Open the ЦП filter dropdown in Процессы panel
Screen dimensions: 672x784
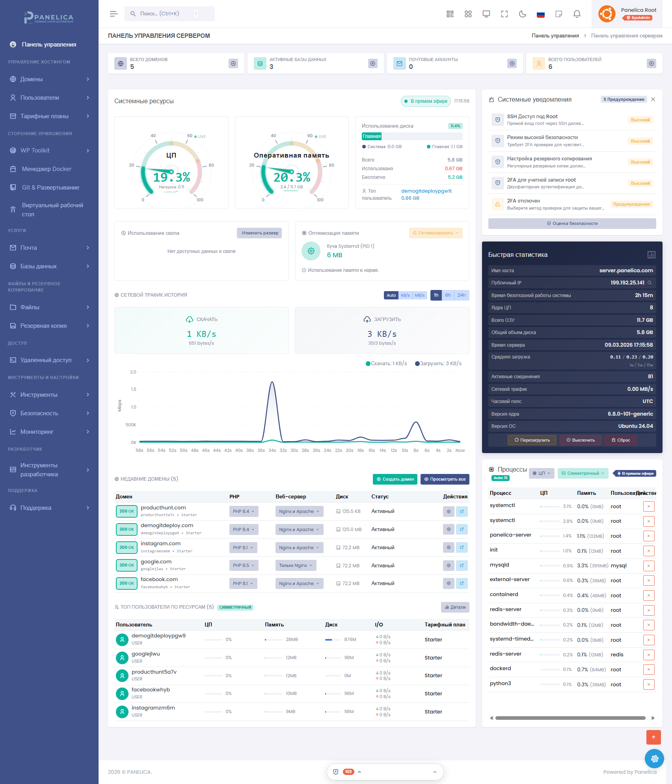pyautogui.click(x=541, y=473)
